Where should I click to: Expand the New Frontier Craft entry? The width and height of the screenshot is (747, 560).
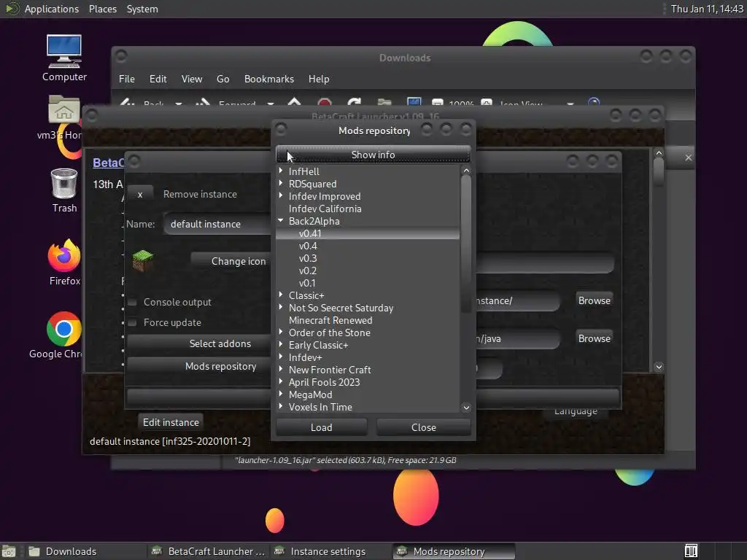point(281,369)
